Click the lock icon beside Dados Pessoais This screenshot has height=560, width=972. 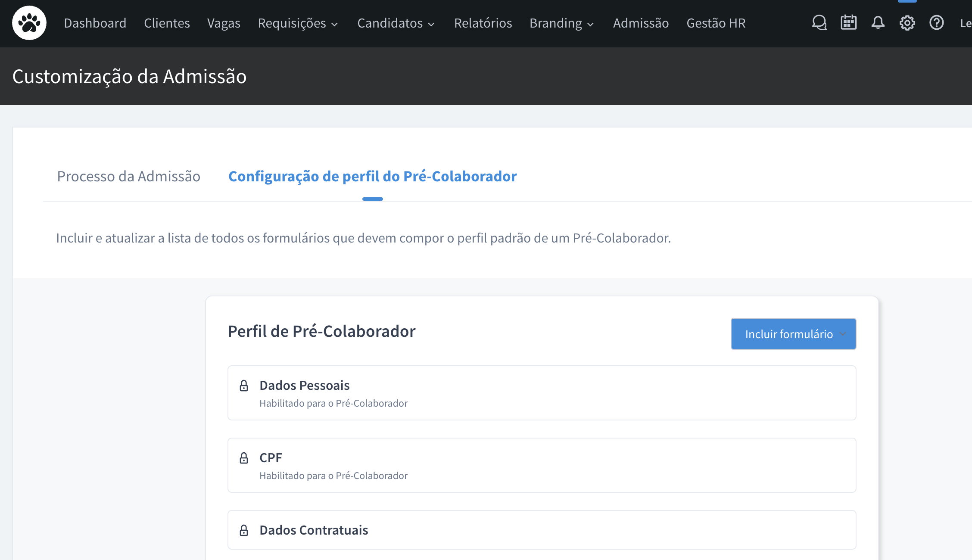pos(244,386)
